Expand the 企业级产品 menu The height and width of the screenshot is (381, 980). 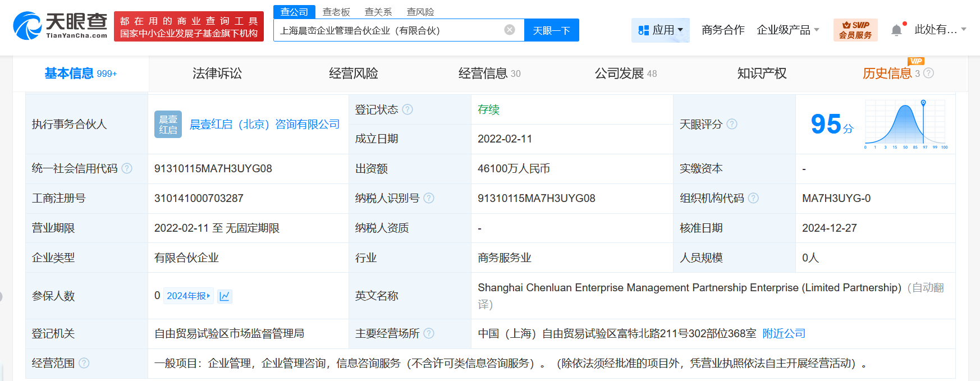coord(788,30)
